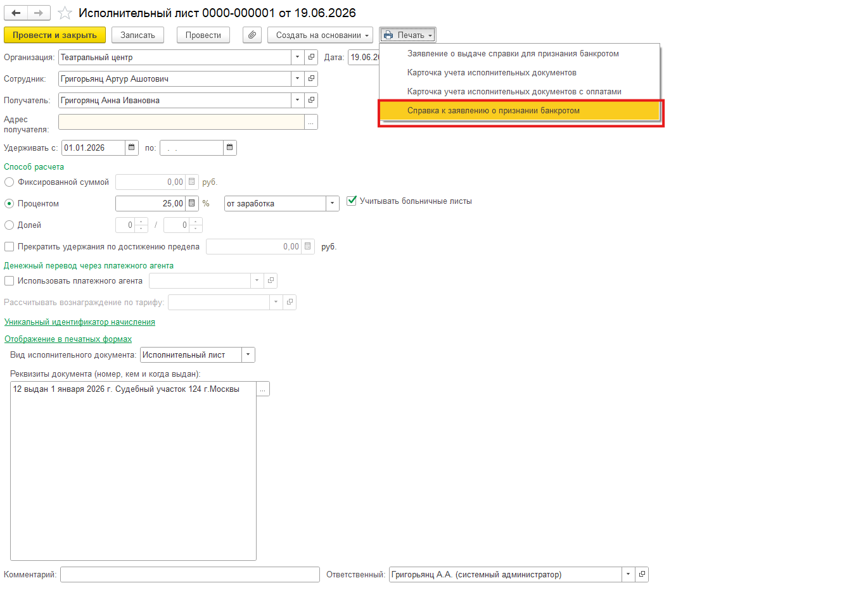The image size is (868, 590).
Task: Click the ellipsis button for recipient address
Action: pyautogui.click(x=311, y=122)
